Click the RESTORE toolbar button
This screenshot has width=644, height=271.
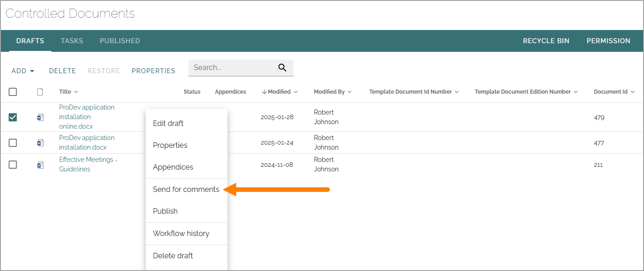point(104,71)
